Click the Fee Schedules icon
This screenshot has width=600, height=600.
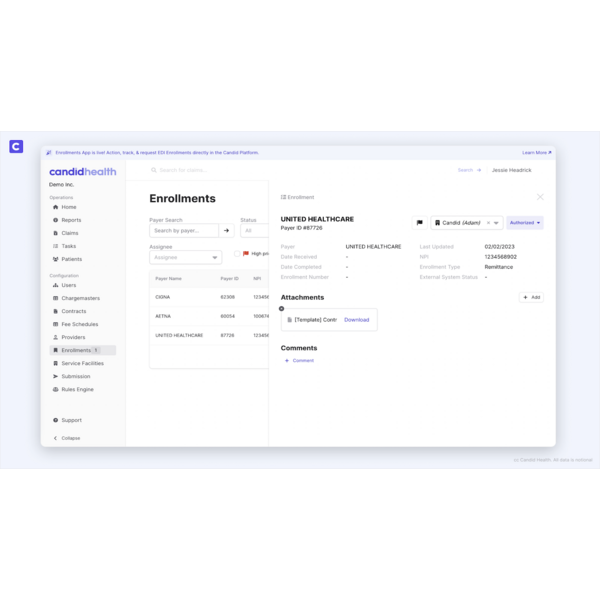tap(55, 324)
